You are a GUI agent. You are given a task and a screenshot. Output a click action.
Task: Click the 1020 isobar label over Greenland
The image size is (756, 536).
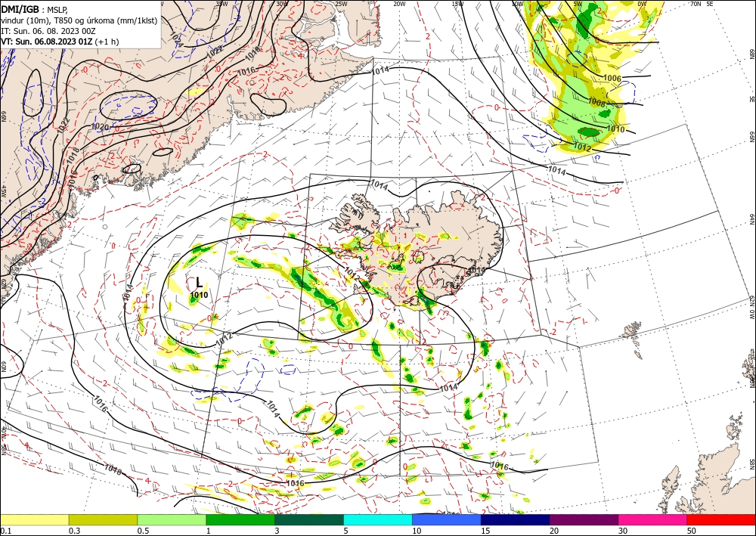click(x=100, y=126)
